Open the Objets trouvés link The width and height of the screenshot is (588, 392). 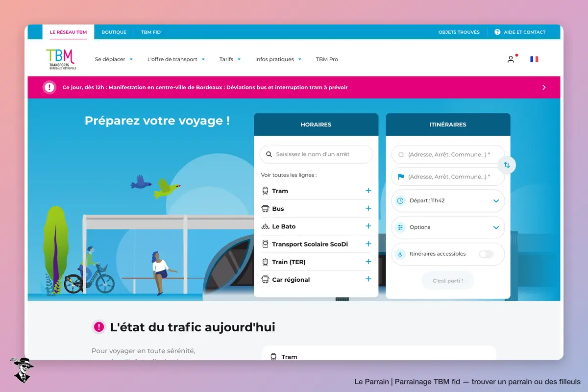pyautogui.click(x=459, y=32)
